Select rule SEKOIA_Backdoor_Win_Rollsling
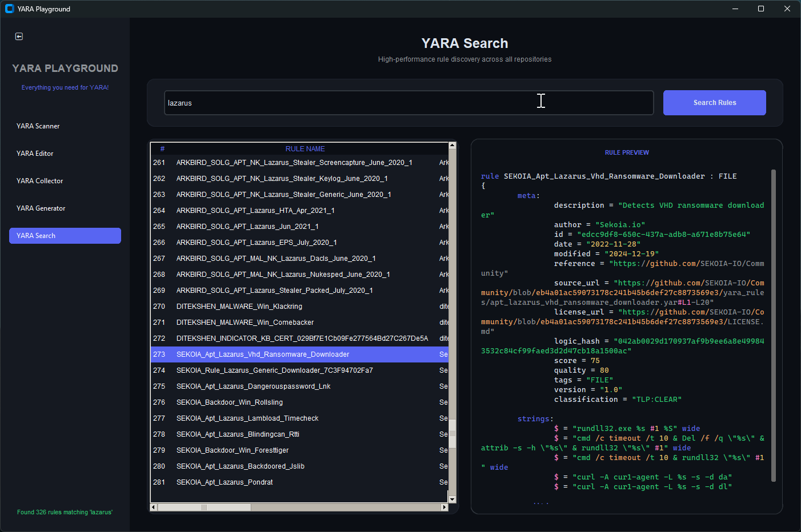801x532 pixels. 230,402
